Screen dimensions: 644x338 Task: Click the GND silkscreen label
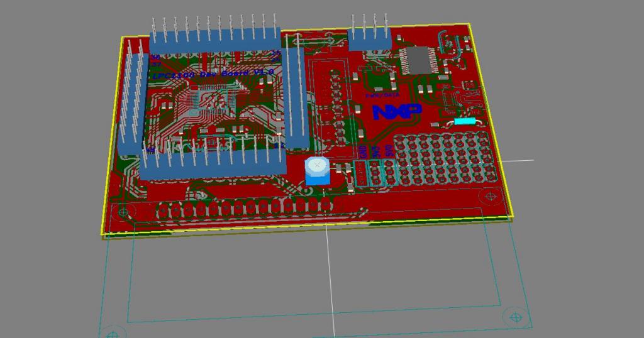(363, 152)
